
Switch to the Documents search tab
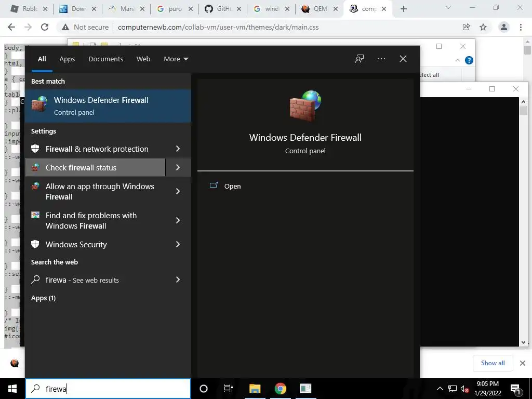coord(105,59)
